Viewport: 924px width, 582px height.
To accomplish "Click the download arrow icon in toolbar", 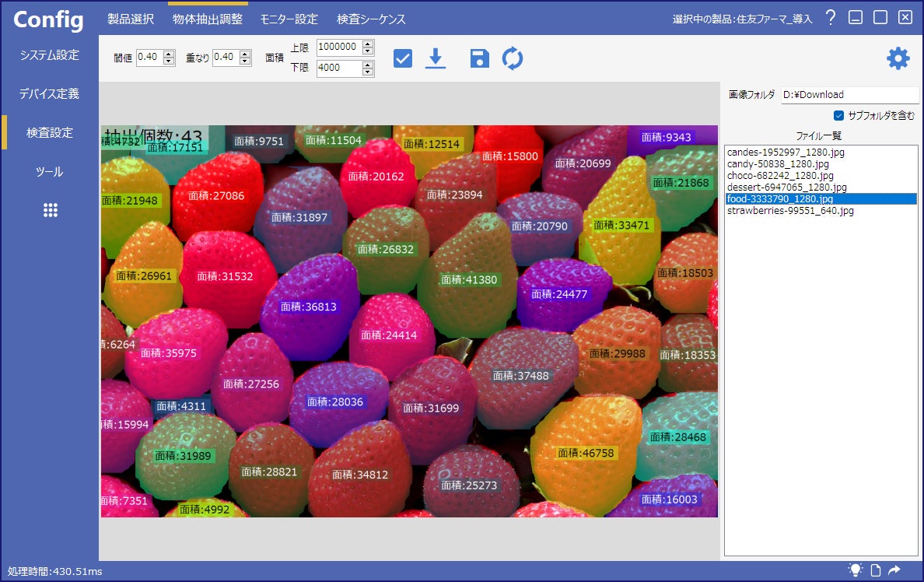I will pyautogui.click(x=436, y=58).
